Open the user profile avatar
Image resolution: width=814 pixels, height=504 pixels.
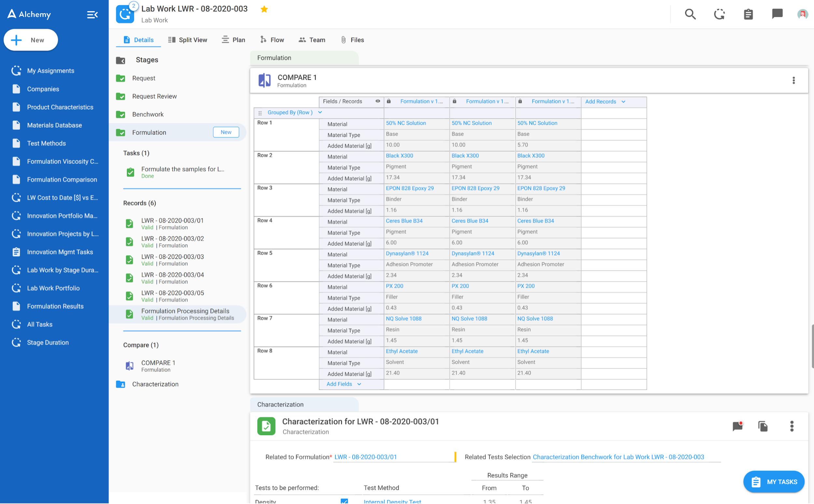point(802,14)
